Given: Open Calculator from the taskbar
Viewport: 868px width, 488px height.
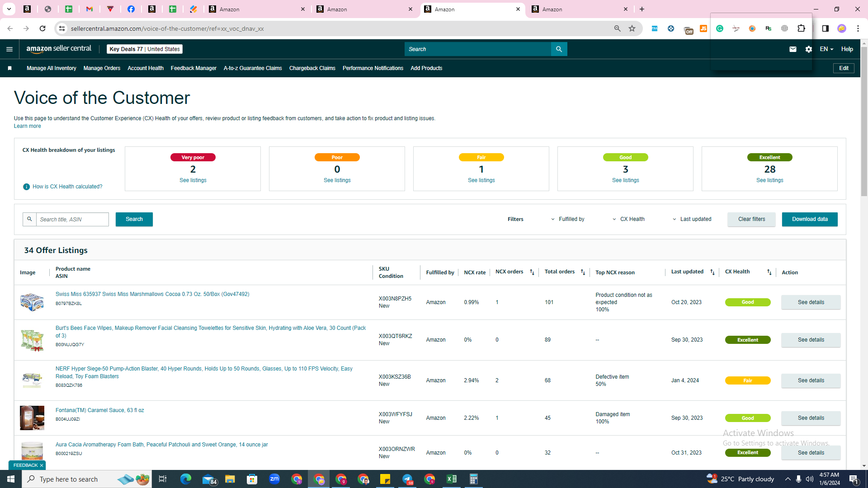Looking at the screenshot, I should [x=473, y=479].
